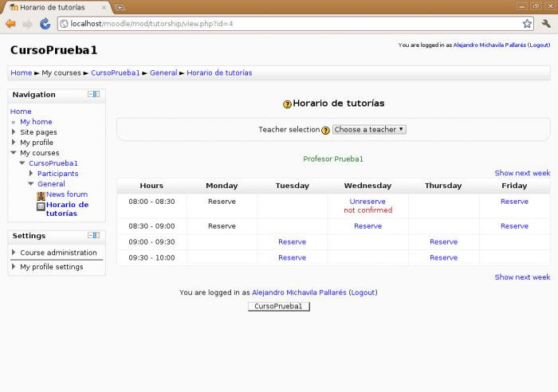
Task: Reload the page with the refresh icon
Action: coord(45,24)
